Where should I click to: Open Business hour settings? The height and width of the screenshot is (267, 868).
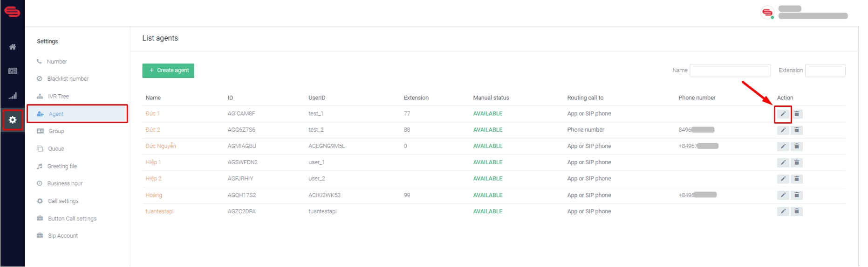65,183
